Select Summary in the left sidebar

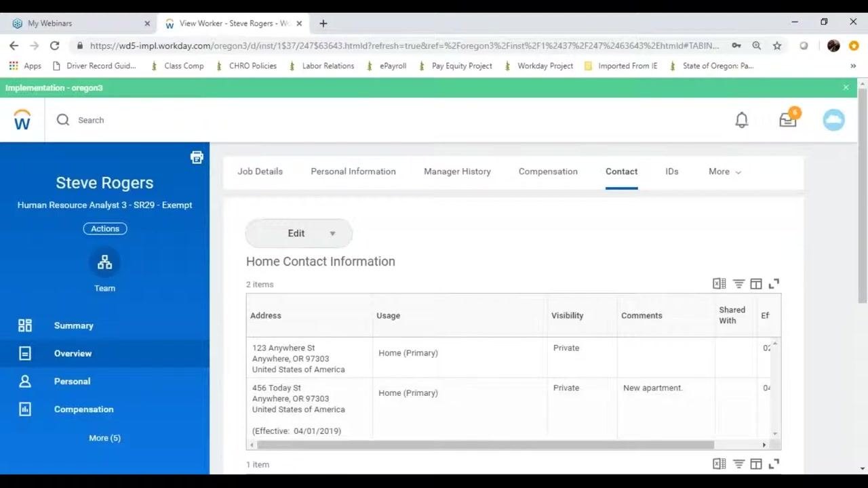104,325
